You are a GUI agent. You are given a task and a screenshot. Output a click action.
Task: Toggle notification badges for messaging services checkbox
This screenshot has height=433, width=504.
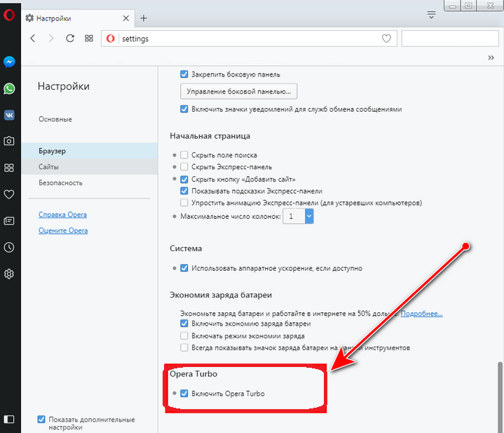pyautogui.click(x=184, y=109)
